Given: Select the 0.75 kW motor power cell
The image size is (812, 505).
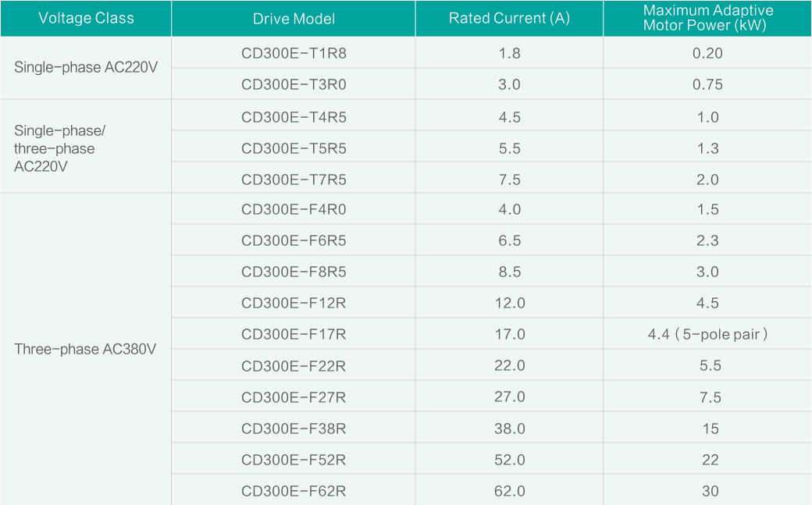Looking at the screenshot, I should 707,84.
